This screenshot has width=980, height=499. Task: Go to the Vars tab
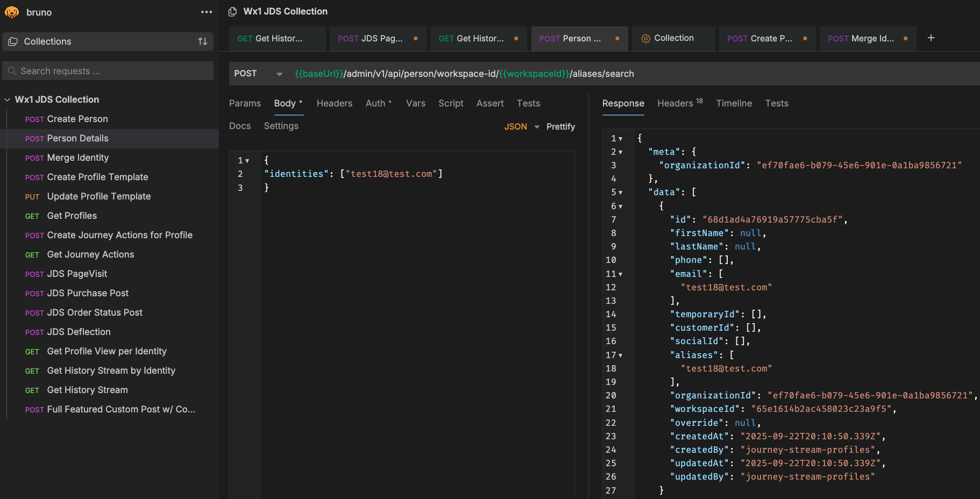[x=415, y=103]
